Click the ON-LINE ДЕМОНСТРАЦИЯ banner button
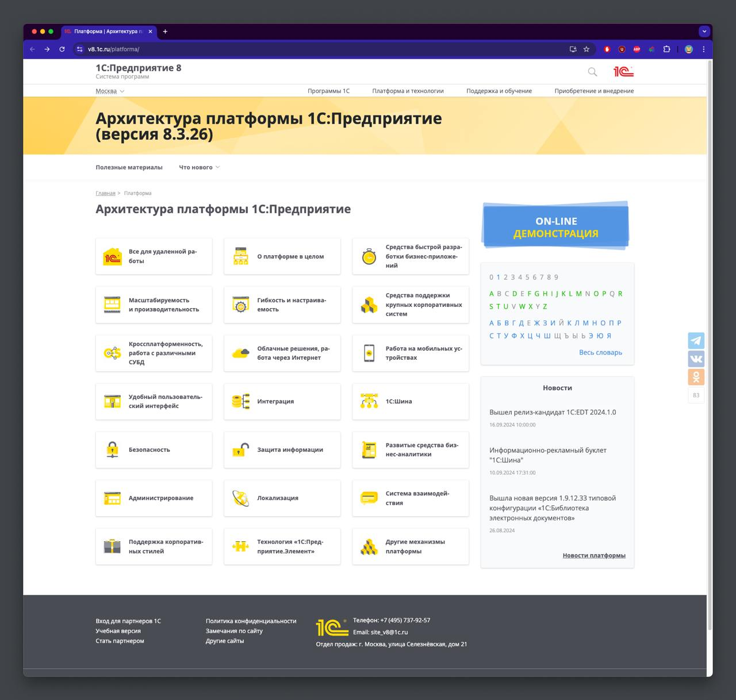 pos(556,227)
